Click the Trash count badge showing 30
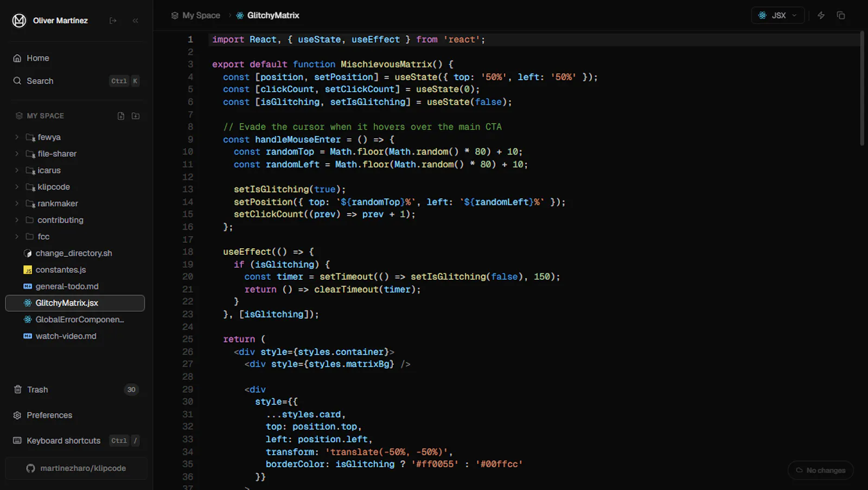 point(131,390)
